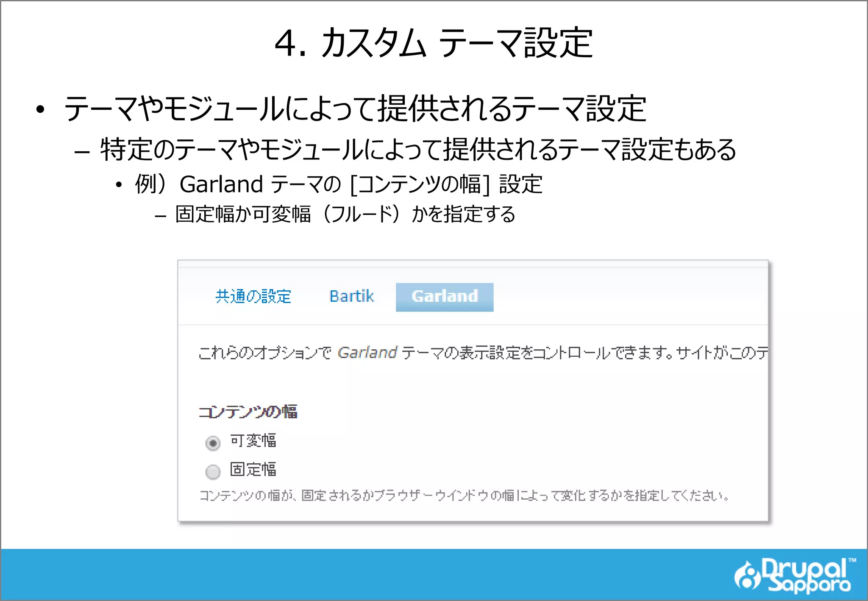The height and width of the screenshot is (601, 868).
Task: Click the description beginning これらのオプションで
Action: pyautogui.click(x=483, y=353)
